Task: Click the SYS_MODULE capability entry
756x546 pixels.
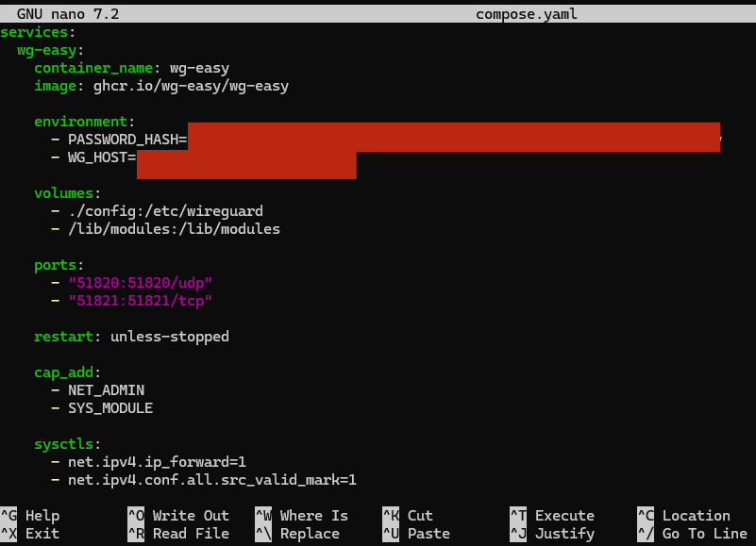Action: tap(110, 408)
